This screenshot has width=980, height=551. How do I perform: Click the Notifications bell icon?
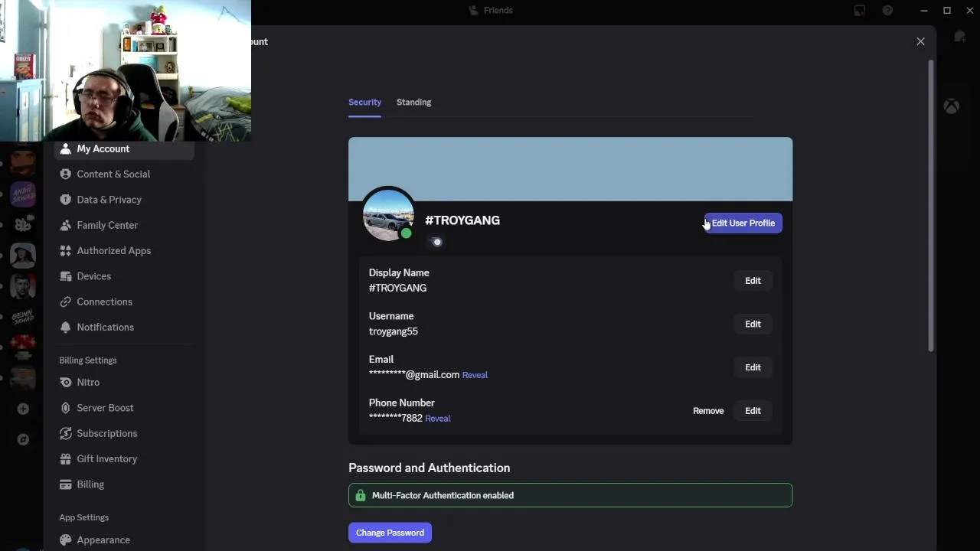point(65,327)
